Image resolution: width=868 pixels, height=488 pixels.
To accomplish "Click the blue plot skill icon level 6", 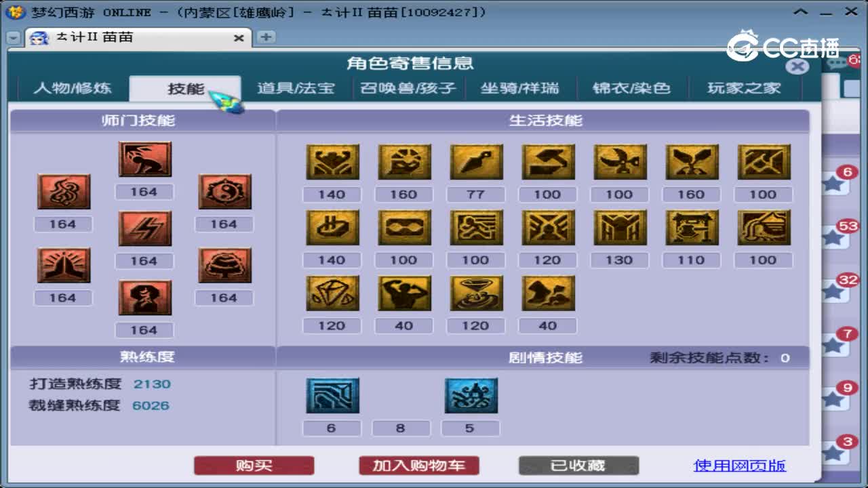I will click(x=332, y=396).
